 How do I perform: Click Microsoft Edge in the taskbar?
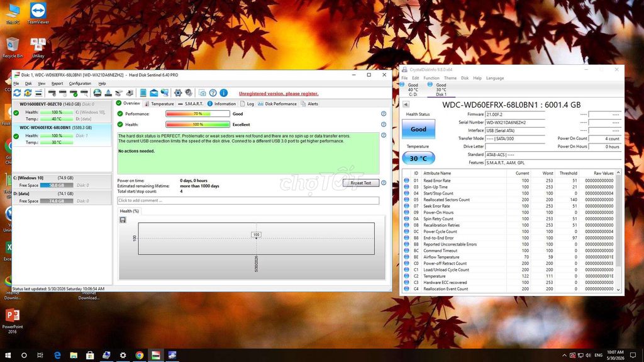(57, 355)
